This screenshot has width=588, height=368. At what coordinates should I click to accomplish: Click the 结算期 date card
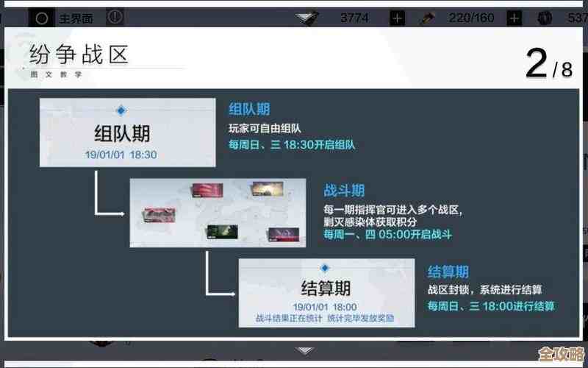coord(326,293)
